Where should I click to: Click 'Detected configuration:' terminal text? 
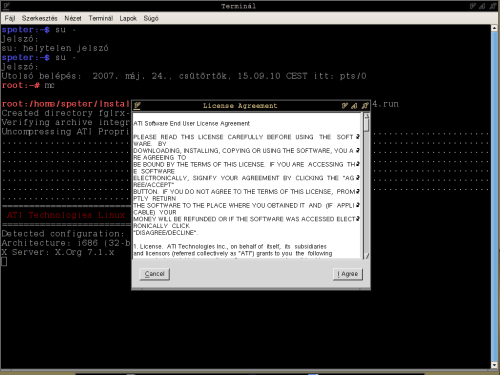63,234
